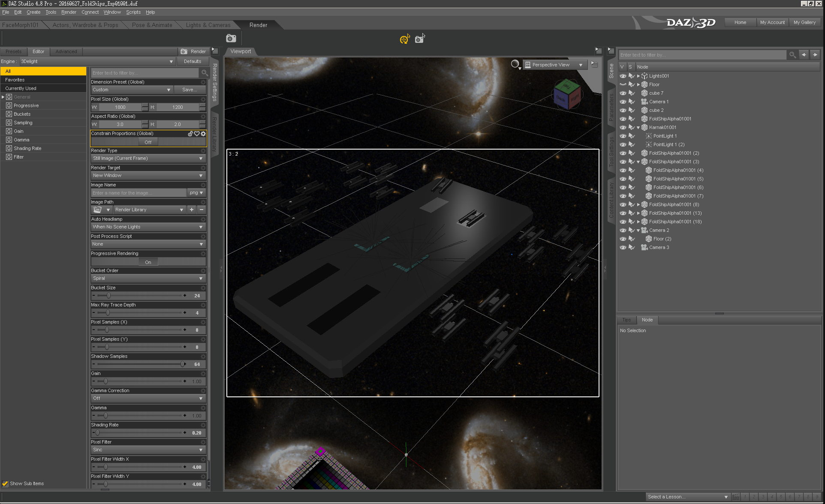
Task: Click the view cube in viewport
Action: point(566,93)
